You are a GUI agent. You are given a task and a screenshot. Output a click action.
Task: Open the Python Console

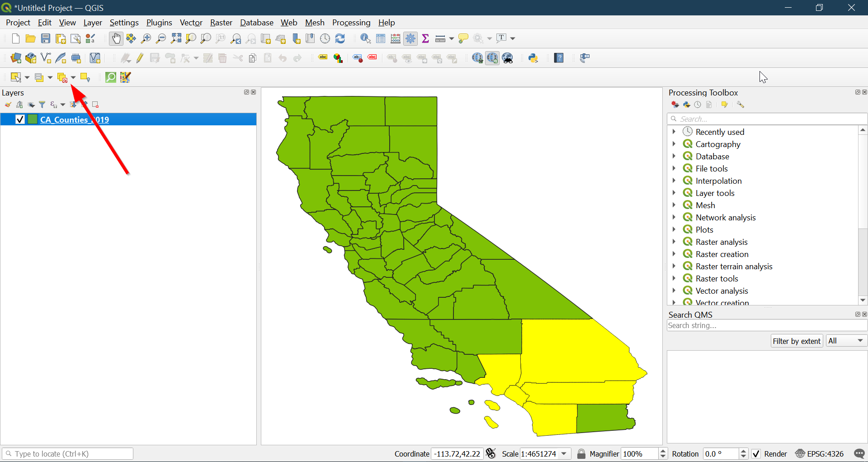pyautogui.click(x=533, y=58)
